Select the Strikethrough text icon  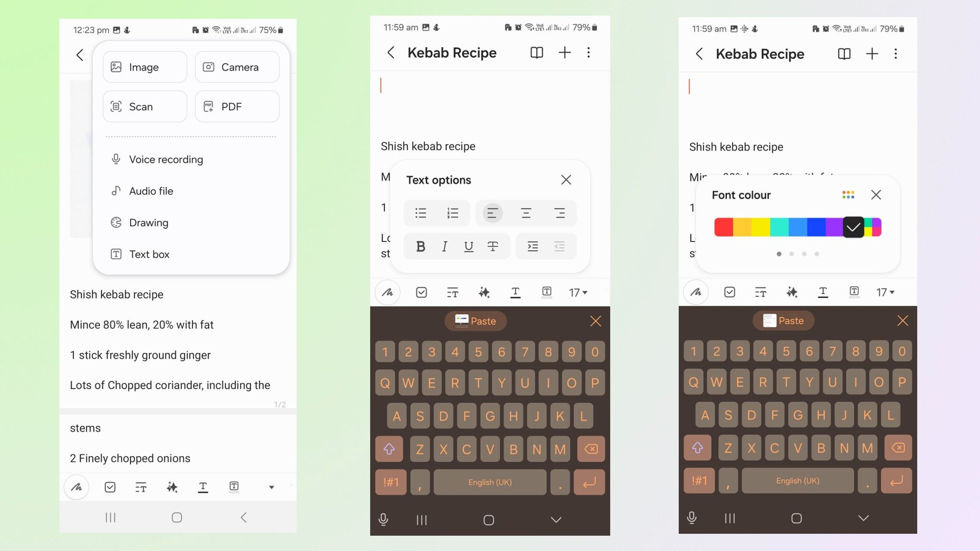[x=493, y=246]
